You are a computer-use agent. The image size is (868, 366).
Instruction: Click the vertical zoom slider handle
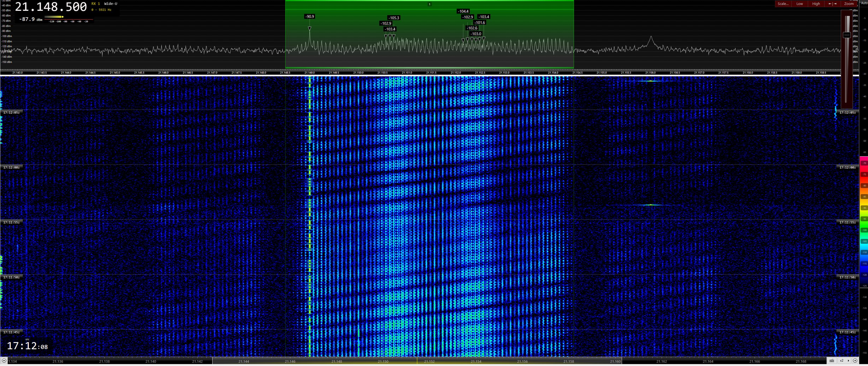tap(847, 35)
